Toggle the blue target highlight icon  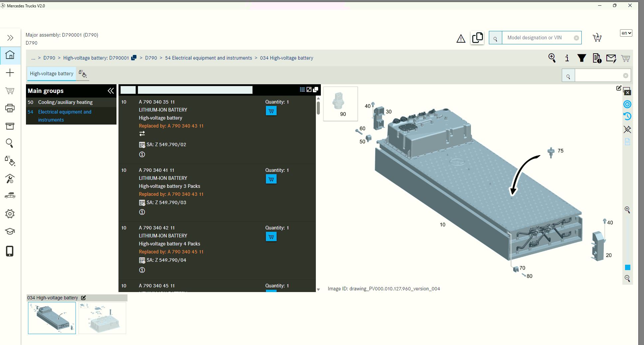[627, 105]
